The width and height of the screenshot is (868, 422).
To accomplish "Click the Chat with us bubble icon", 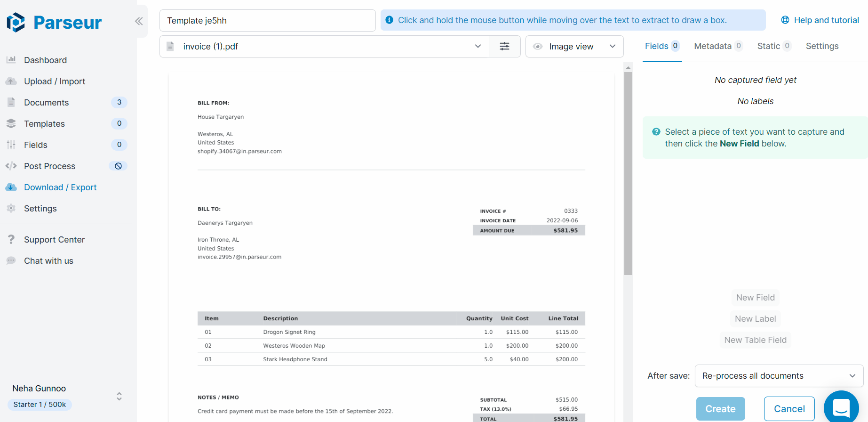I will (11, 260).
